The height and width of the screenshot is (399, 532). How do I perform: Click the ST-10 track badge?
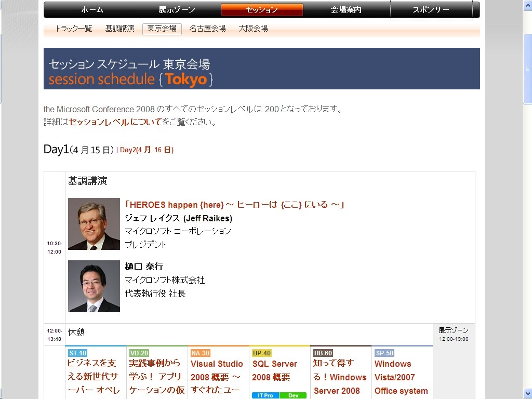[78, 353]
